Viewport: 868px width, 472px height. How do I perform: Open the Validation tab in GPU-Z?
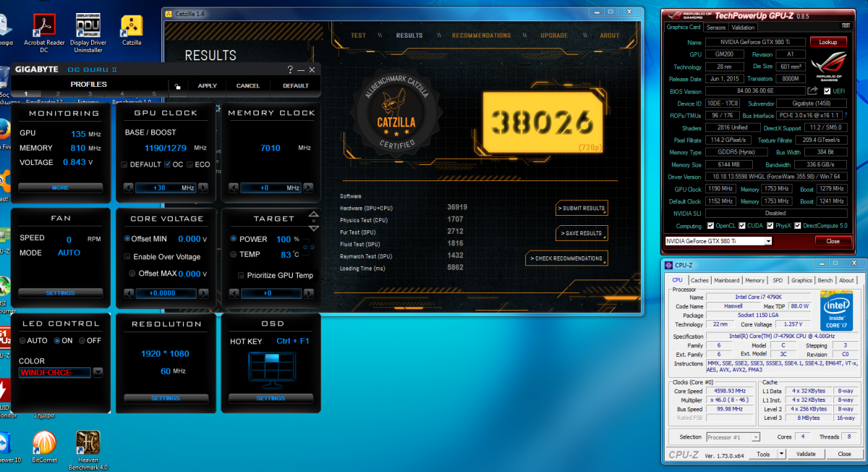[743, 28]
